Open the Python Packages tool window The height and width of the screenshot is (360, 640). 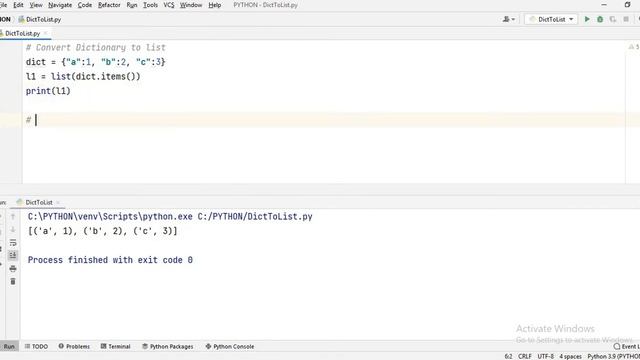(168, 347)
